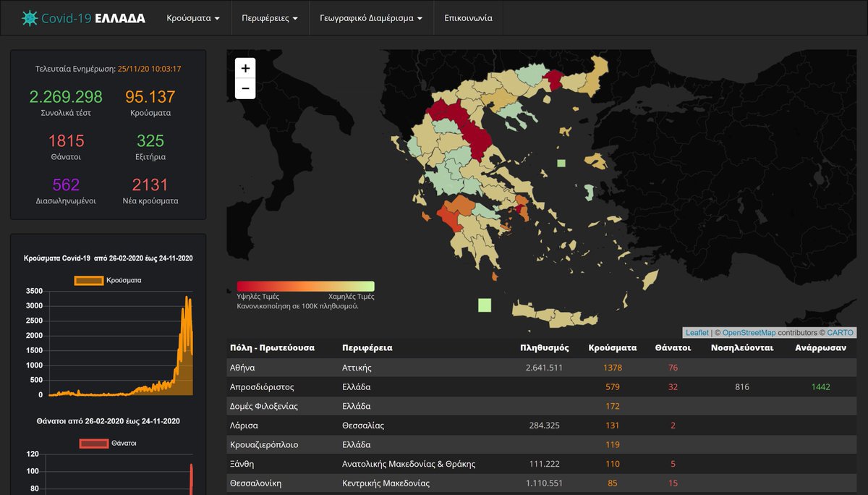Select the Αθήνα row in the table
Screen dimensions: 868x495
click(x=242, y=368)
